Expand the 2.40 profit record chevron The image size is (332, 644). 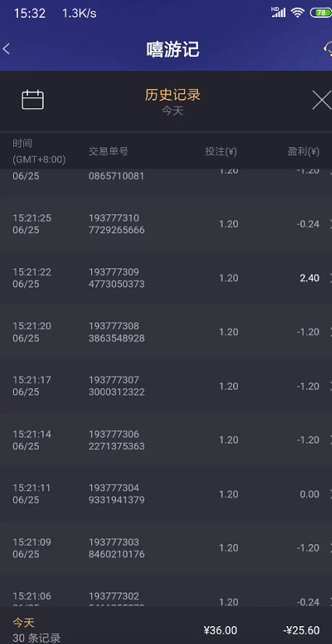(330, 278)
